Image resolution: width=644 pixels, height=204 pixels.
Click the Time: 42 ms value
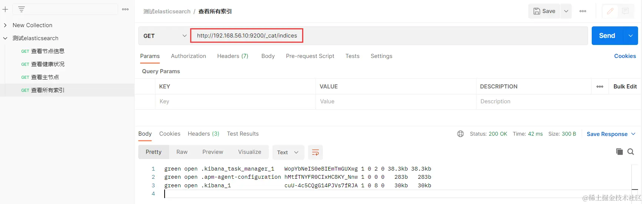(x=528, y=134)
